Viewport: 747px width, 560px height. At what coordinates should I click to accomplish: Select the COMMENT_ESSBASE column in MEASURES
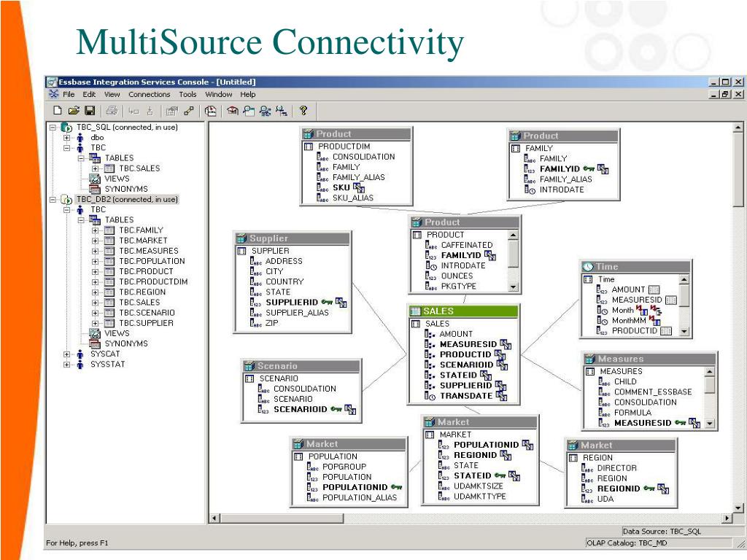point(653,392)
